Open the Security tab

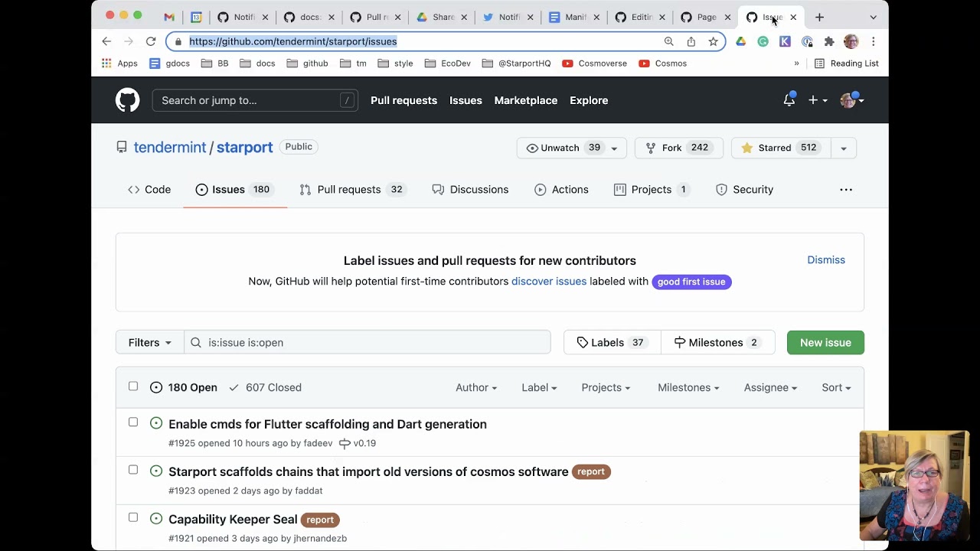click(744, 190)
